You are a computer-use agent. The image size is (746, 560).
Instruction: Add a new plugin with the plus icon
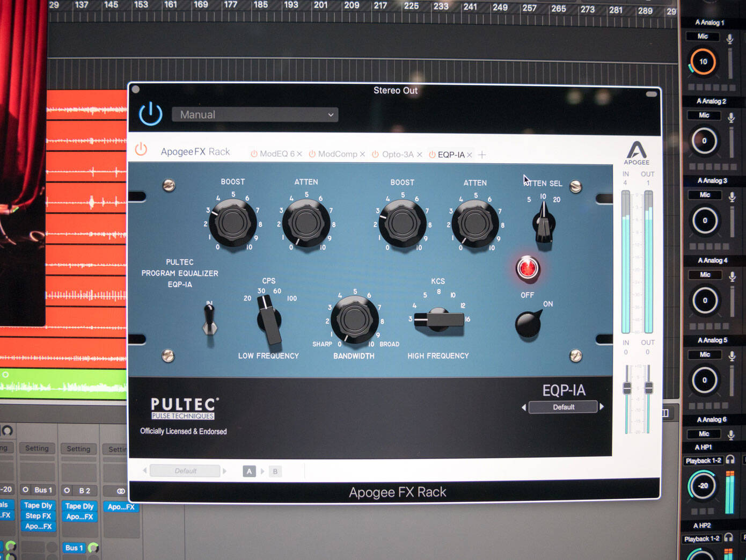coord(482,155)
